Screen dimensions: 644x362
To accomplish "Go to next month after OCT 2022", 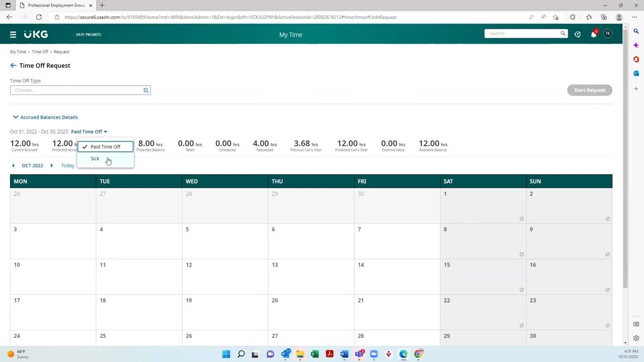I will pos(51,165).
